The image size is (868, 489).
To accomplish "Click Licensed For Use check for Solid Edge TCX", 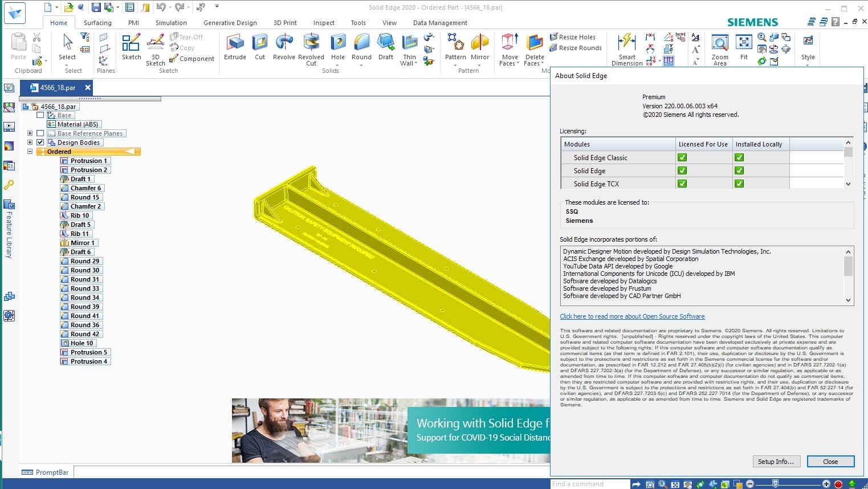I will coord(682,184).
